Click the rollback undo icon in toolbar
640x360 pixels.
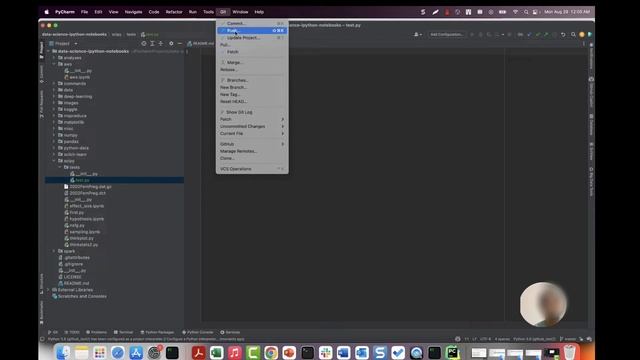click(563, 34)
